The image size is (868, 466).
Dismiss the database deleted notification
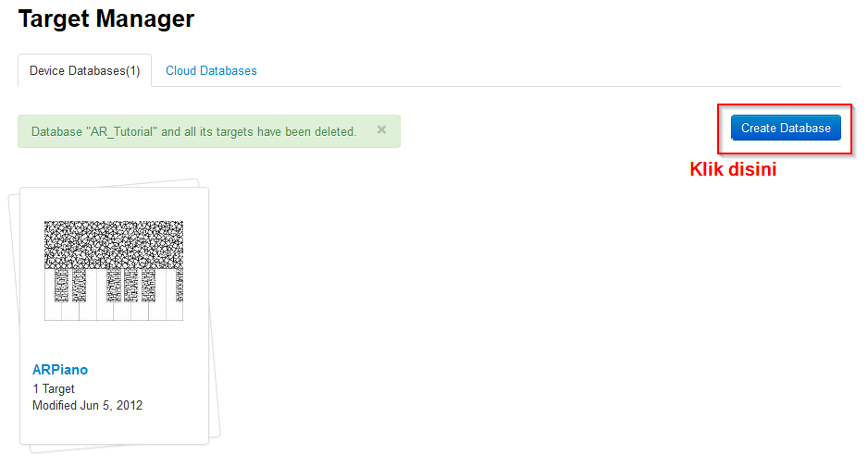tap(381, 130)
